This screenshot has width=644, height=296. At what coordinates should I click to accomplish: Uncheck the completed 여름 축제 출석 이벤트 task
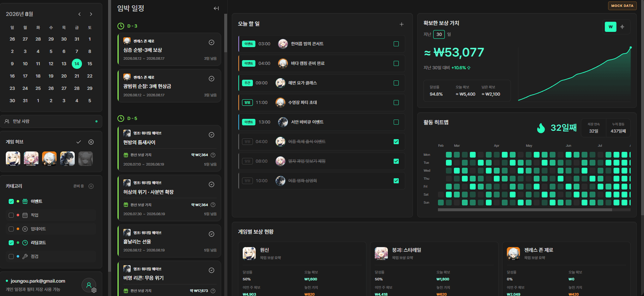coord(396,141)
